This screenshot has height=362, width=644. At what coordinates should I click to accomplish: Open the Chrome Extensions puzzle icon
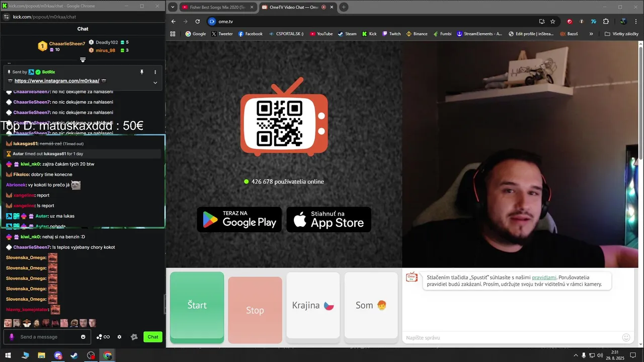click(x=606, y=22)
